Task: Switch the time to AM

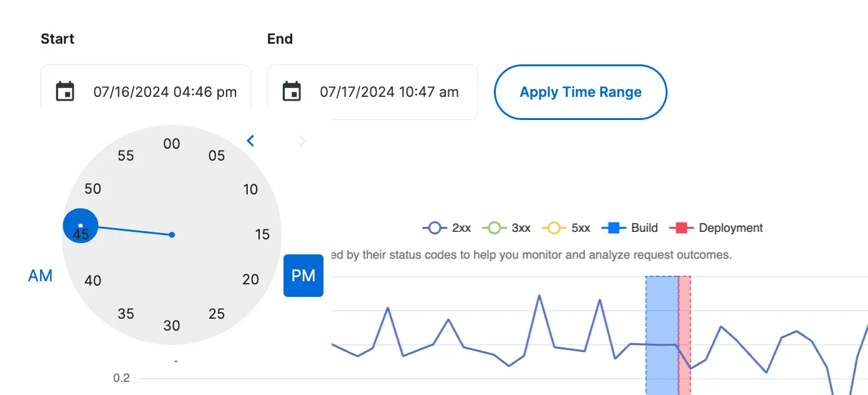Action: click(x=40, y=275)
